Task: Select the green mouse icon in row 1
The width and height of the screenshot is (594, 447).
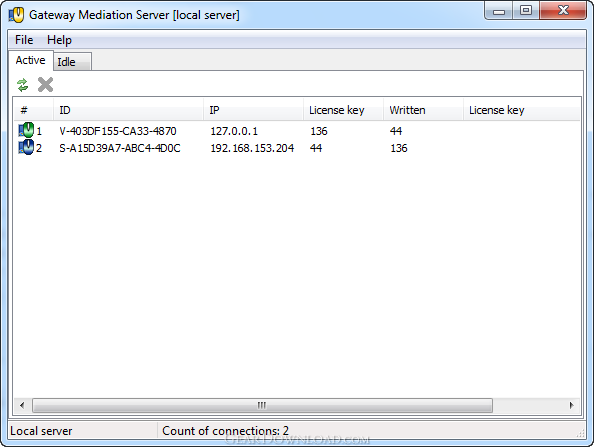Action: (x=26, y=130)
